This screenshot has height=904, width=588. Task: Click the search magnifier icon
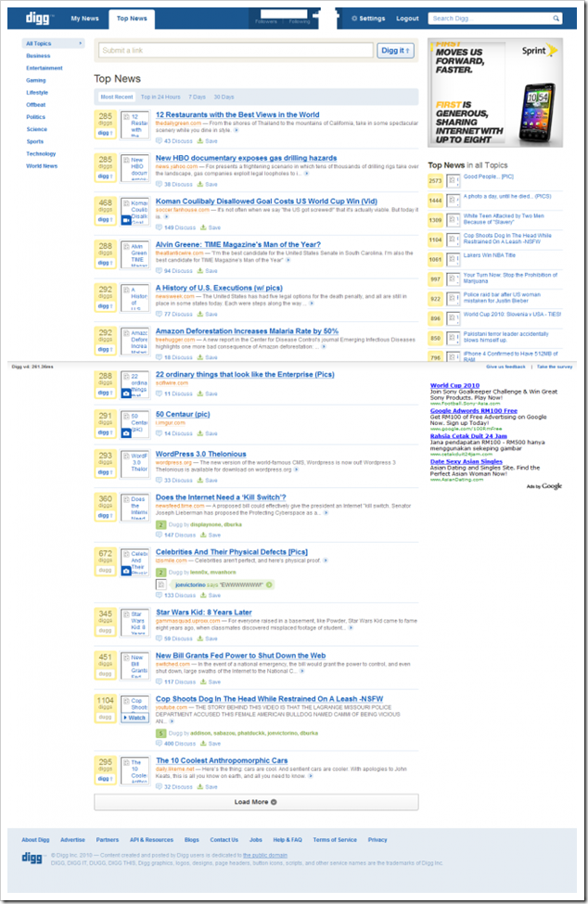click(556, 19)
